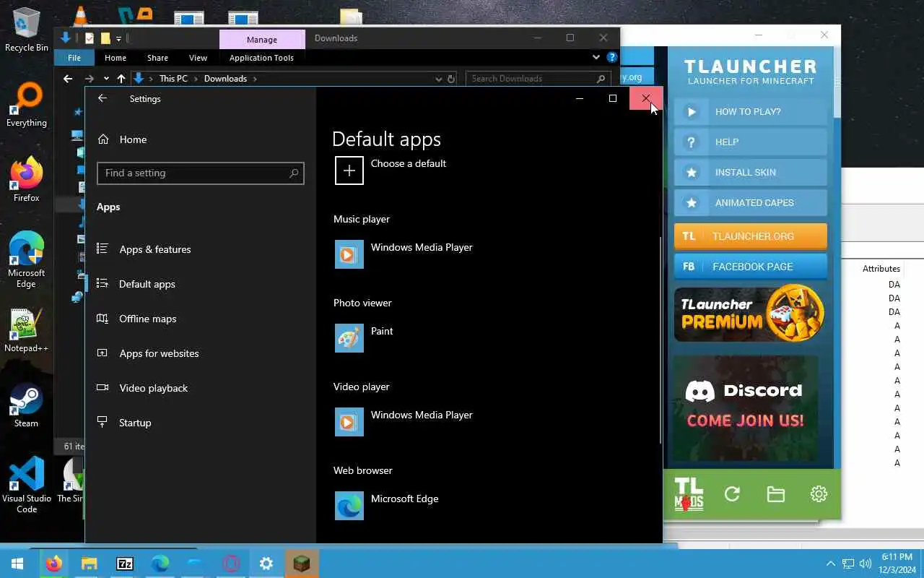Open volume control in system tray
This screenshot has height=578, width=924.
866,564
